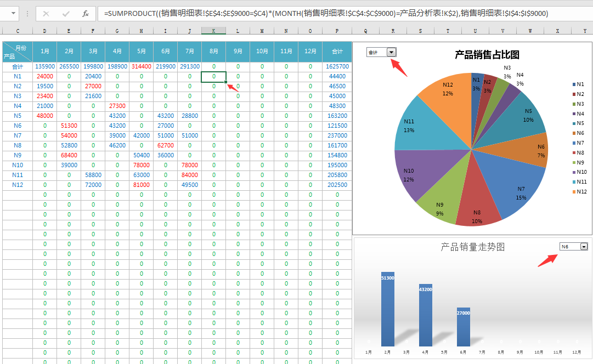Click the 8月 month header cell

(214, 52)
